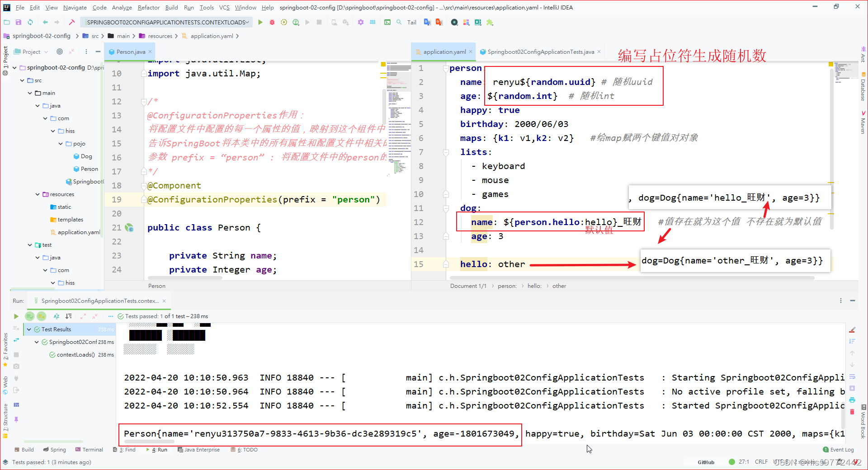Open the Refactor menu
Image resolution: width=868 pixels, height=470 pixels.
(149, 7)
